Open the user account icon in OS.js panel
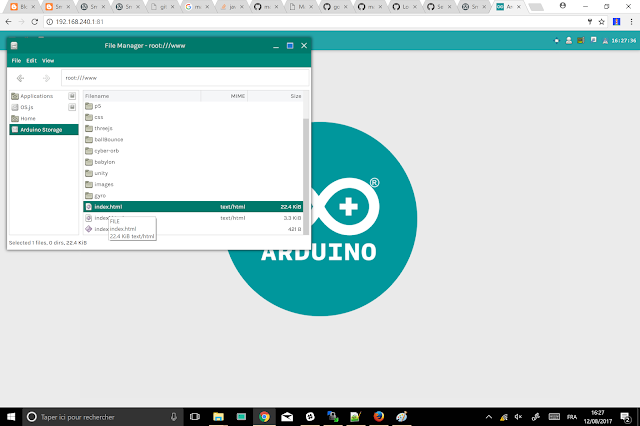The width and height of the screenshot is (640, 426). click(569, 40)
